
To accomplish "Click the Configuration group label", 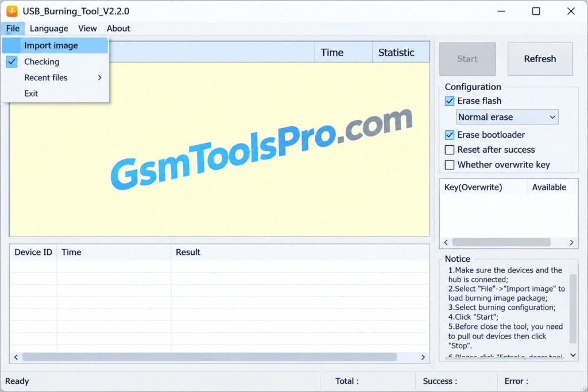I will (x=473, y=87).
